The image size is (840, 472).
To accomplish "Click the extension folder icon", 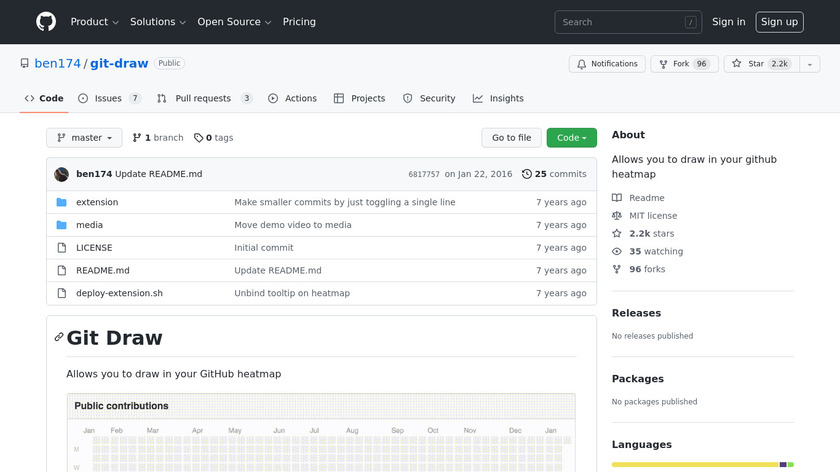I will (62, 202).
